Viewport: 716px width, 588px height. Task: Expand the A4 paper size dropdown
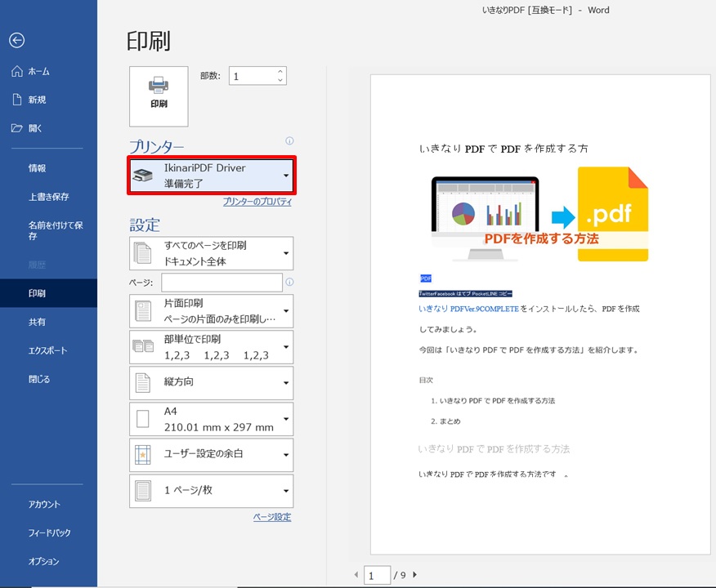point(212,419)
